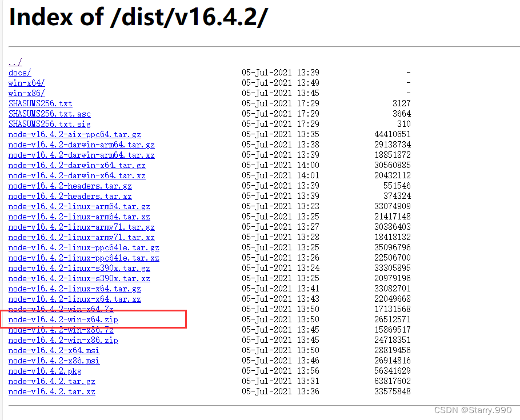Download node-v16.4.2-linux-ppc64le.tar.gz
The image size is (520, 420).
pyautogui.click(x=84, y=247)
